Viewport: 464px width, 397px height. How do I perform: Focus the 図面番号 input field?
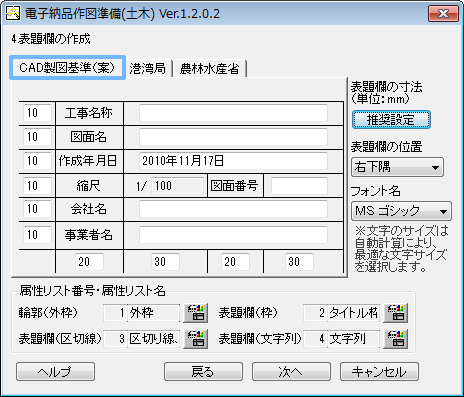pyautogui.click(x=299, y=186)
